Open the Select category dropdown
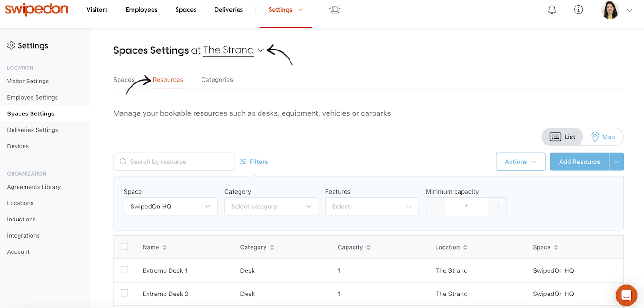This screenshot has height=308, width=644. pyautogui.click(x=271, y=207)
